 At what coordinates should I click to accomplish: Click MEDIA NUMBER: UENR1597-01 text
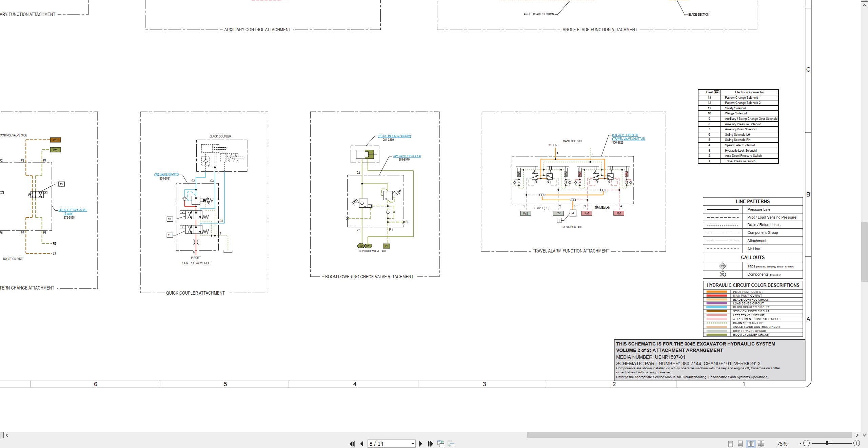pos(650,357)
